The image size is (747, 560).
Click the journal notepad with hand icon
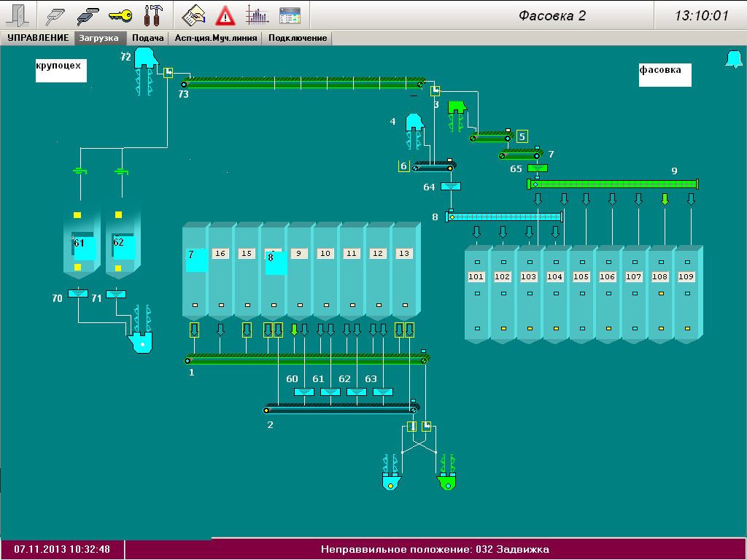(x=193, y=15)
